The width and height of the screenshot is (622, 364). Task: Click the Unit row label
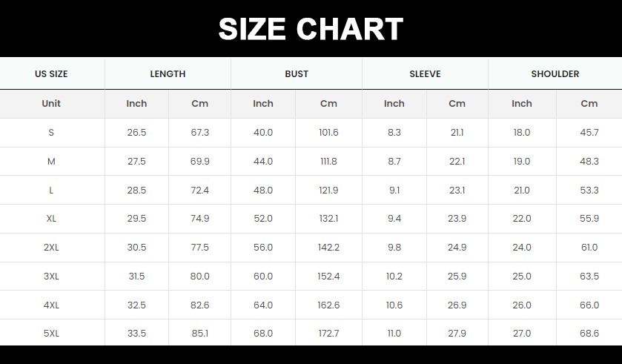point(51,104)
